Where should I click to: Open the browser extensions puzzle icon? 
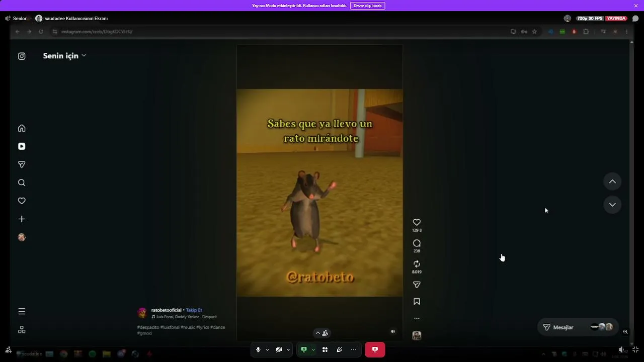pos(586,32)
